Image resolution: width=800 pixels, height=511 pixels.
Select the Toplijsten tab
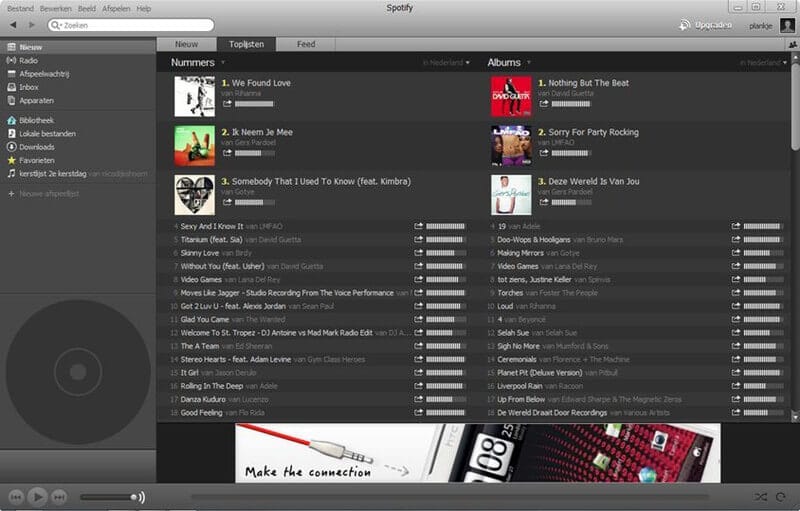click(246, 44)
